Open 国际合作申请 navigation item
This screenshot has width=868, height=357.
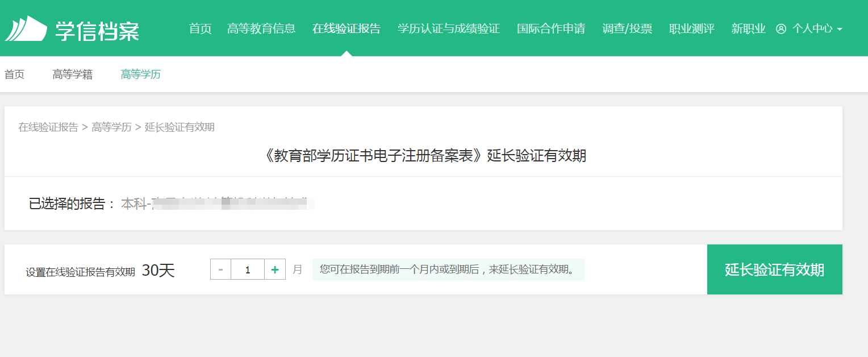tap(551, 28)
